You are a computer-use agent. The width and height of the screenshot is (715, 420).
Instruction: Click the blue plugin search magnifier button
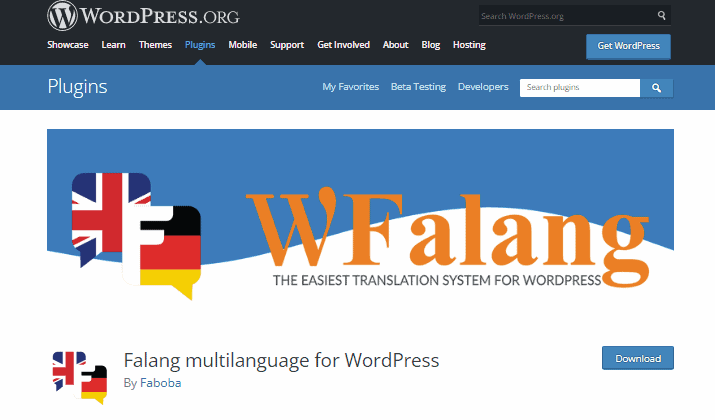pos(656,88)
